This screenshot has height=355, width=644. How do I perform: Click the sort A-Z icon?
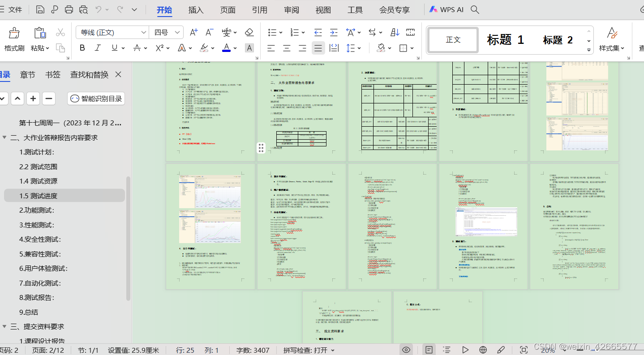click(395, 32)
